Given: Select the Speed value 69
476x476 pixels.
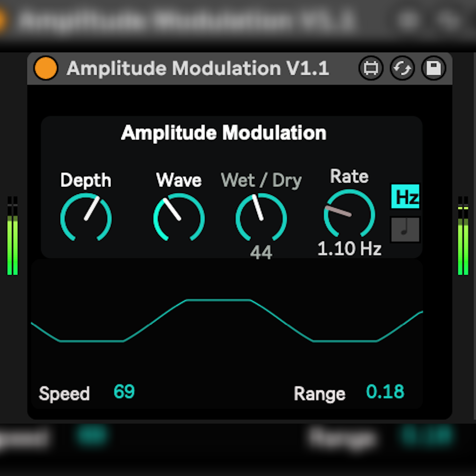Looking at the screenshot, I should [124, 392].
